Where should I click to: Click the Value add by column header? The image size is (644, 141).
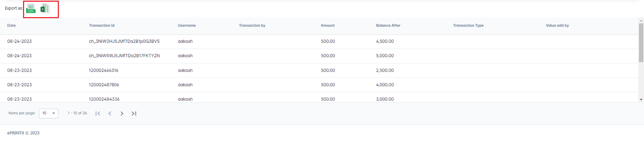point(557,25)
